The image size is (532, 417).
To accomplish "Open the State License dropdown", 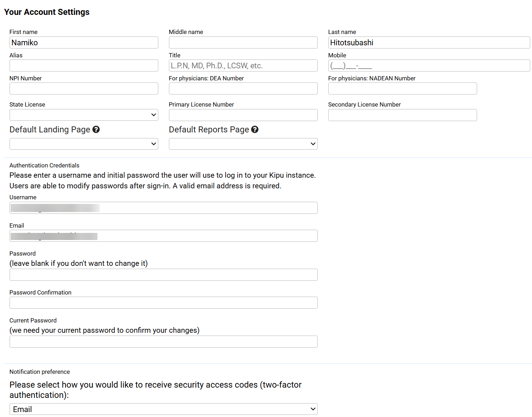I will 84,115.
